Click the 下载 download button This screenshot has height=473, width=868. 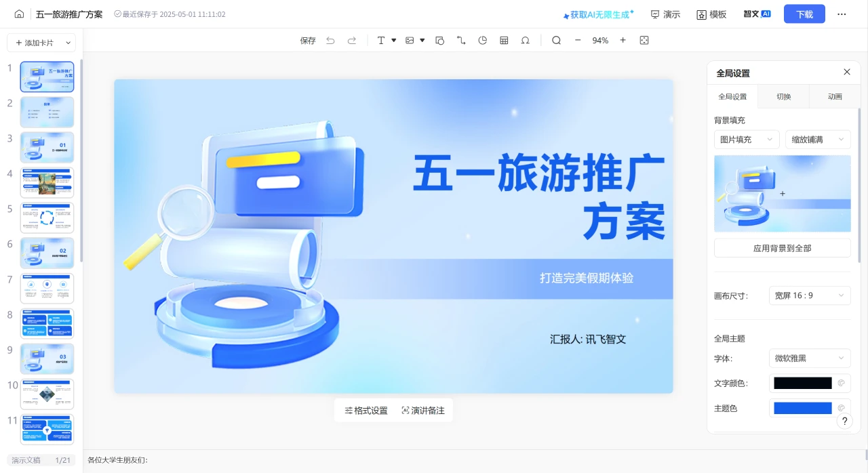pyautogui.click(x=804, y=14)
